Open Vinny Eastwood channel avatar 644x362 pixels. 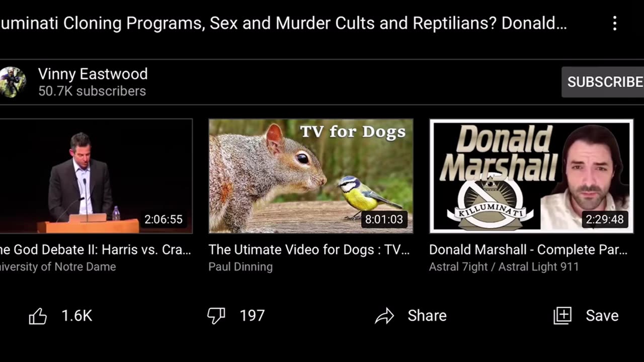pos(12,82)
